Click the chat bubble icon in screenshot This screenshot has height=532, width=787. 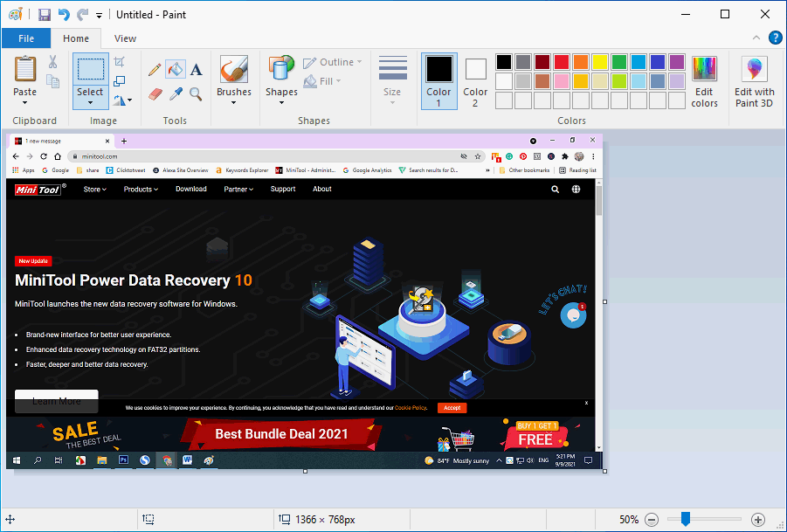click(x=573, y=315)
